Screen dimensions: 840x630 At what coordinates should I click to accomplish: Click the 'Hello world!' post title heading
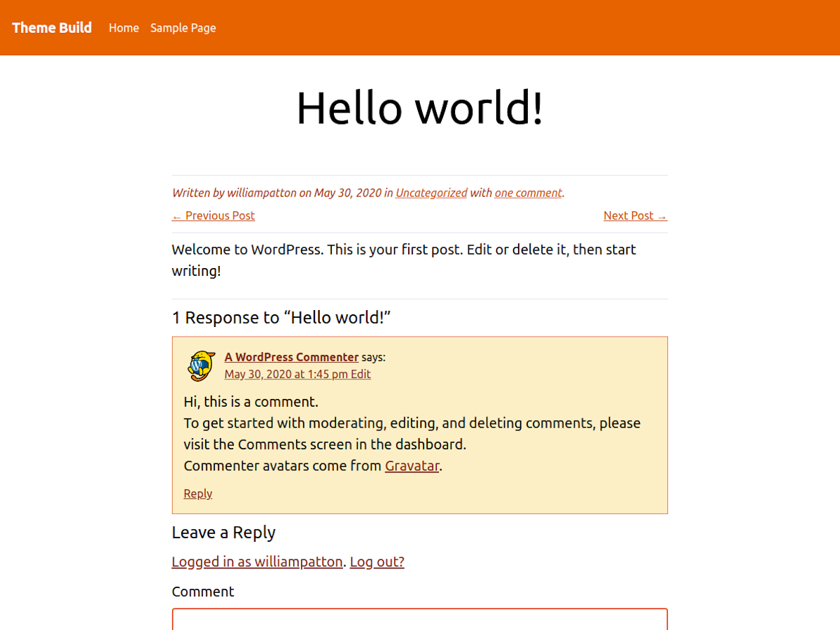click(420, 108)
